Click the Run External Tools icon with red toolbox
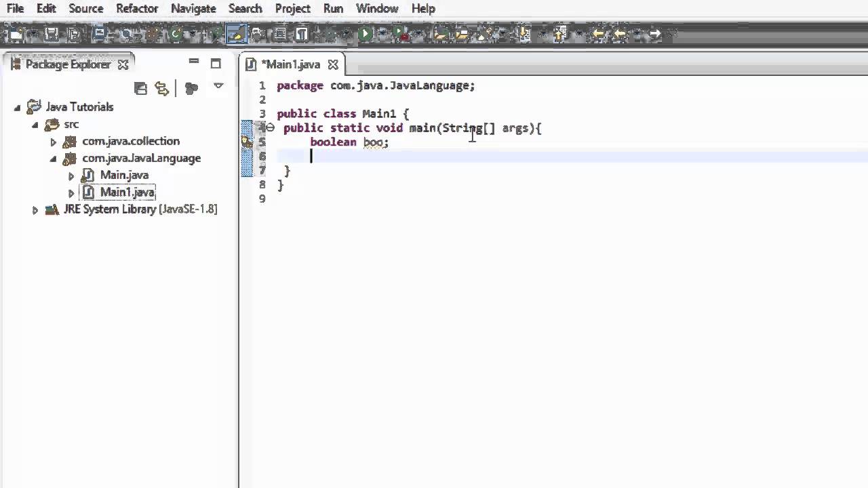The image size is (868, 488). click(400, 33)
